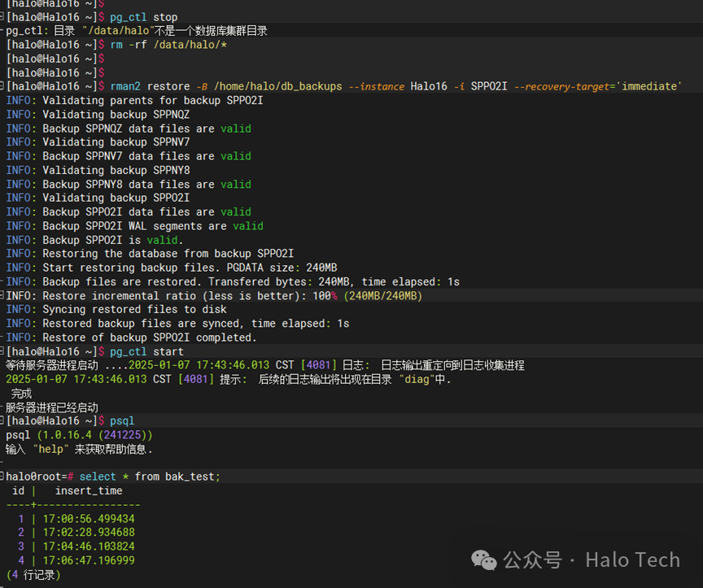
Task: Collapse the fold marker beside "Restore incremental ratio"
Action: coord(2,295)
